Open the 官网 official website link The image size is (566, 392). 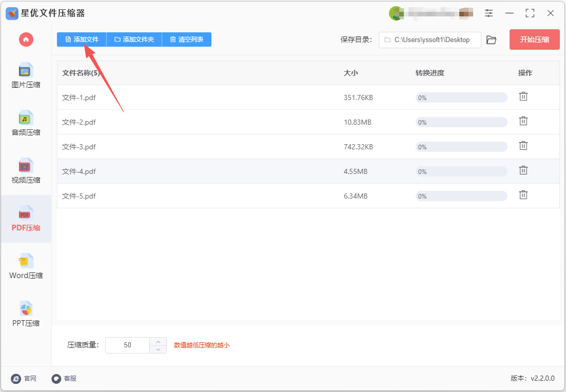point(24,378)
